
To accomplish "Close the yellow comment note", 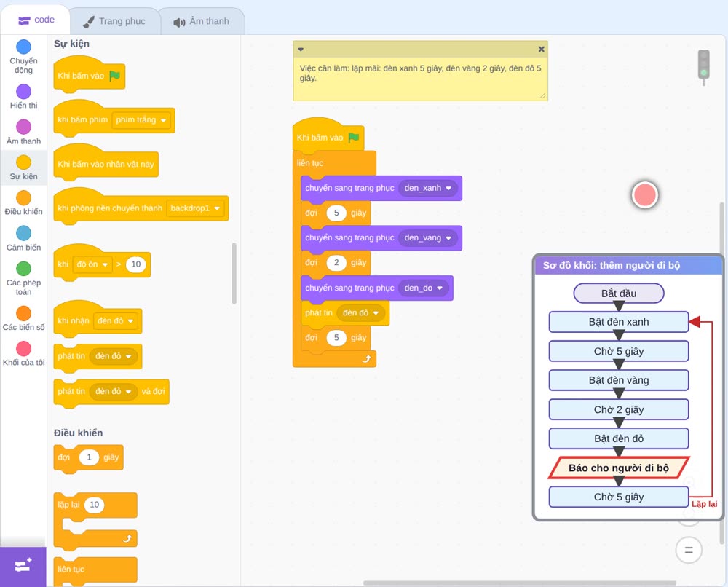I will (x=541, y=49).
